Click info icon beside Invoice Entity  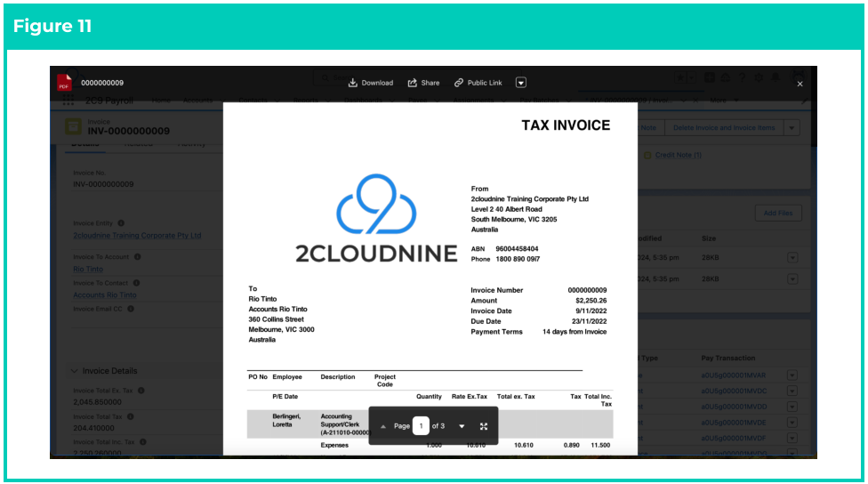pos(121,223)
